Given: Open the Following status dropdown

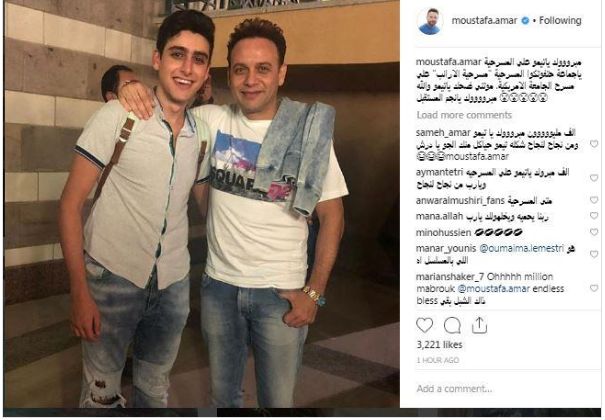Looking at the screenshot, I should coord(560,20).
